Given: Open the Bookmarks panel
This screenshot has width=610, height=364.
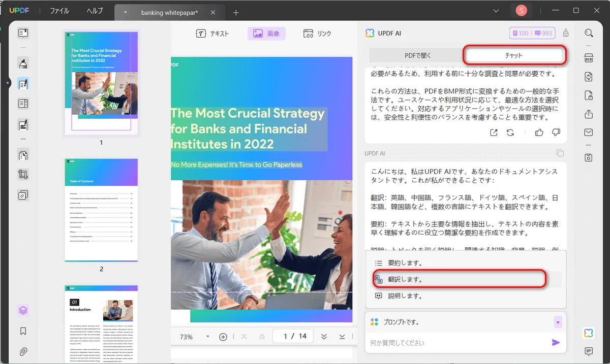Looking at the screenshot, I should click(23, 331).
